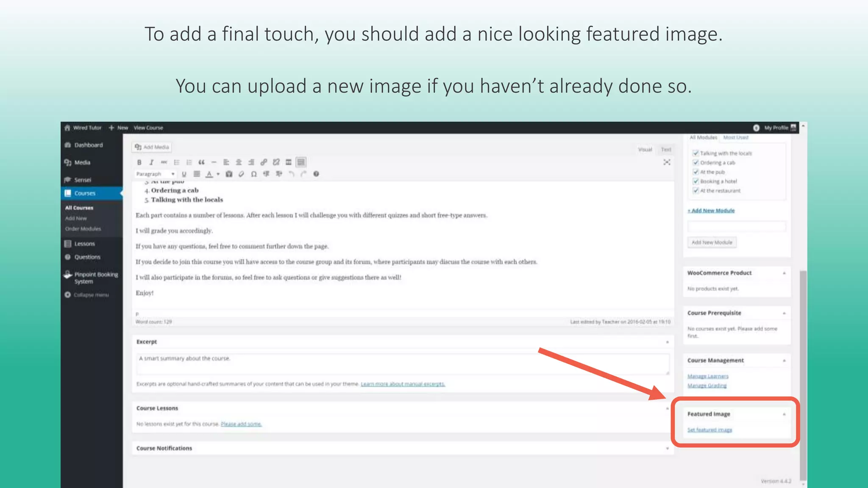Expand the Course Notifications panel
868x488 pixels.
(667, 448)
